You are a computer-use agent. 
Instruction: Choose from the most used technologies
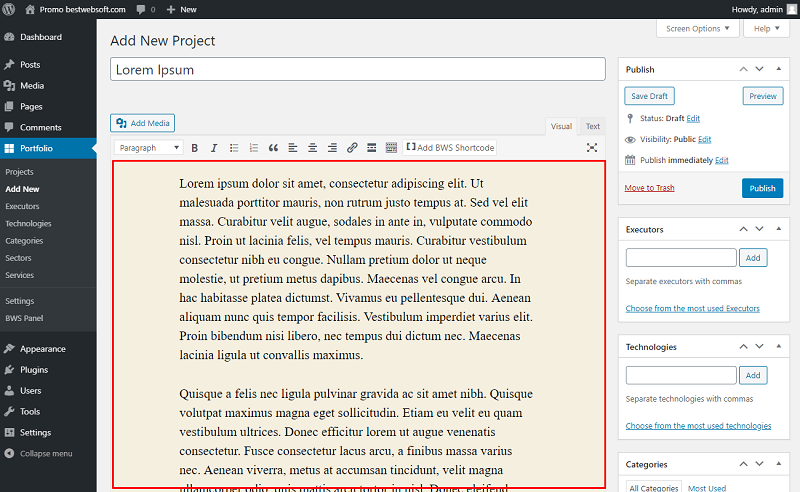698,426
